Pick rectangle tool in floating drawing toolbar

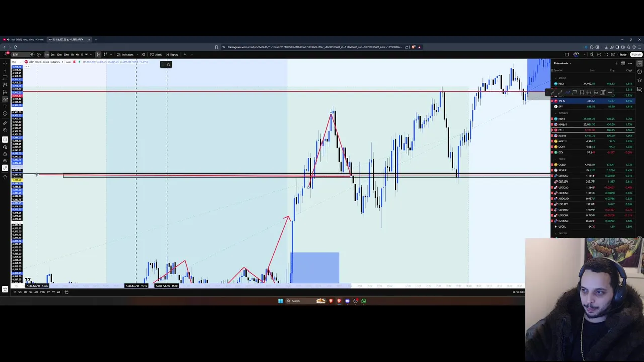coord(582,92)
